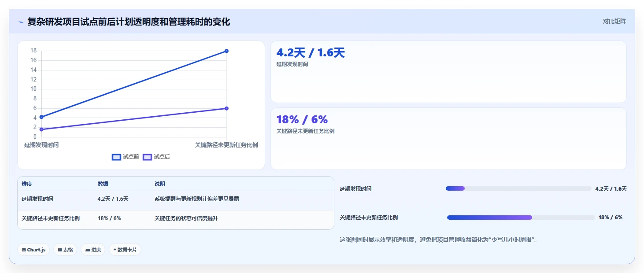Click the 延期发现时间 x-axis label on chart
The image size is (644, 273).
tap(41, 145)
